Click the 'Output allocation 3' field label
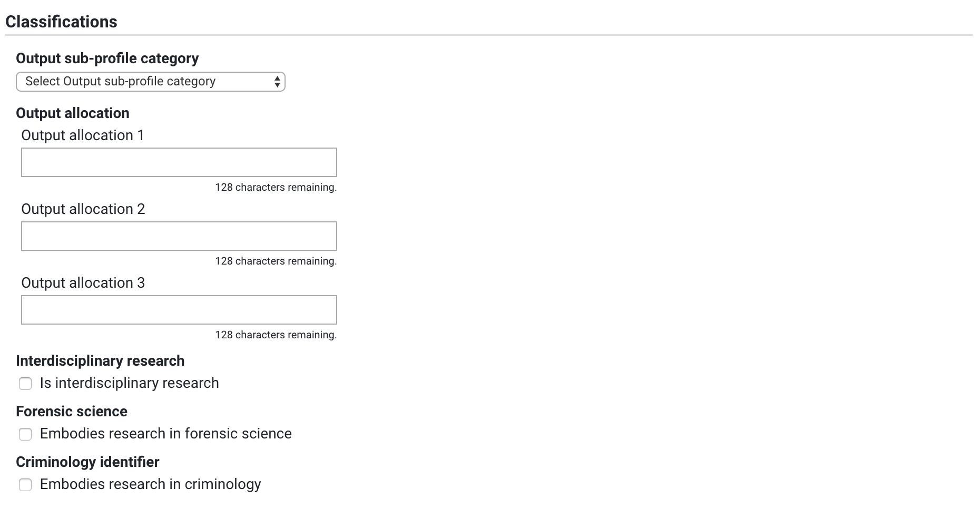The height and width of the screenshot is (508, 980). click(83, 283)
